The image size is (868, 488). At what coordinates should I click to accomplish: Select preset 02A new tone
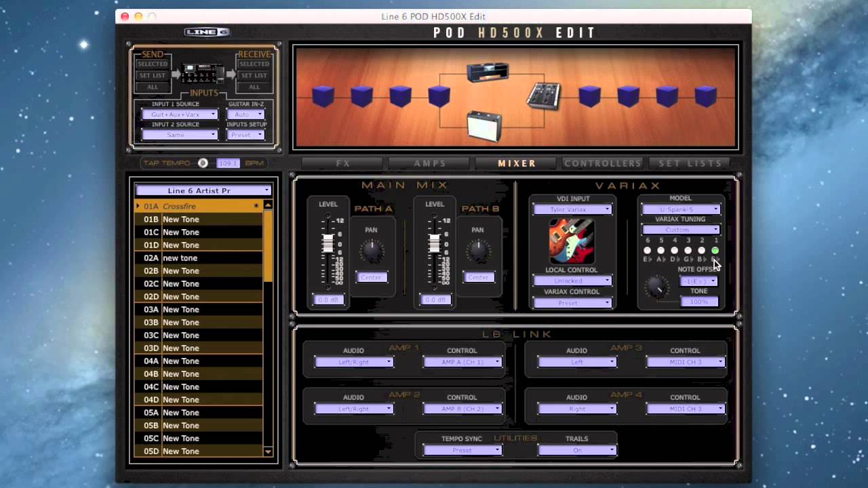coord(199,258)
